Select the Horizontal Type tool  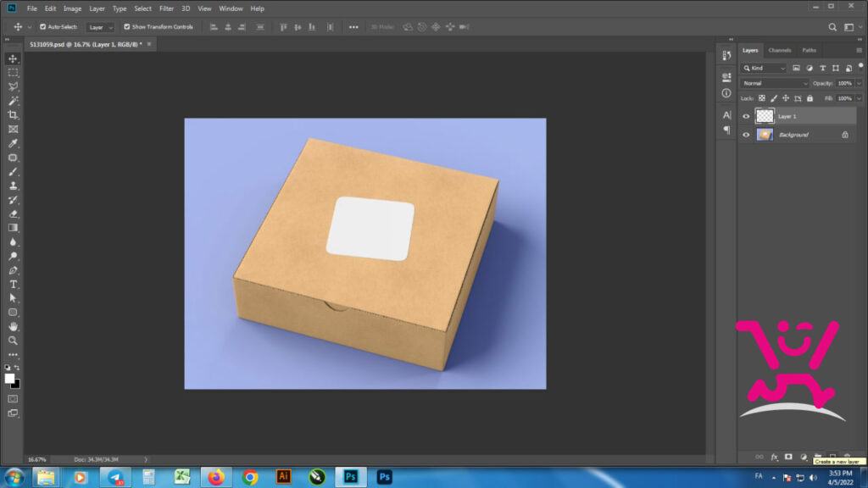tap(13, 285)
